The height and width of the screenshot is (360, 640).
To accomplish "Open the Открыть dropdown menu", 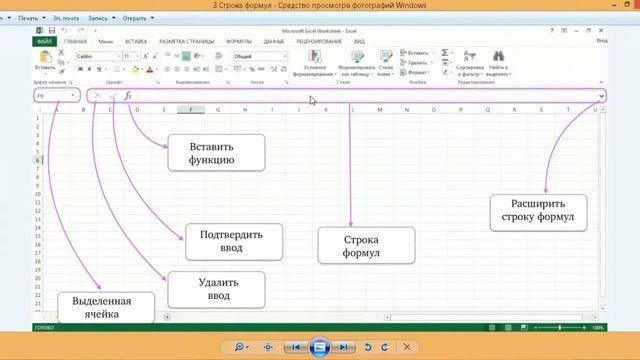I will coord(138,18).
